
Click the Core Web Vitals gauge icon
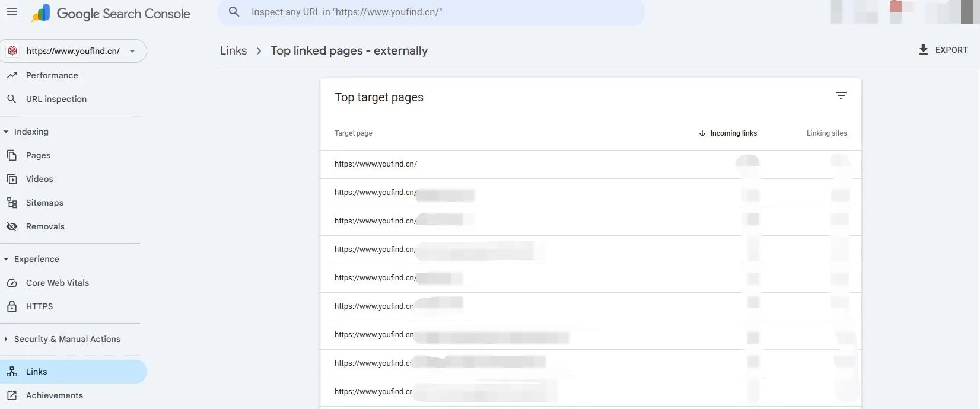coord(12,283)
